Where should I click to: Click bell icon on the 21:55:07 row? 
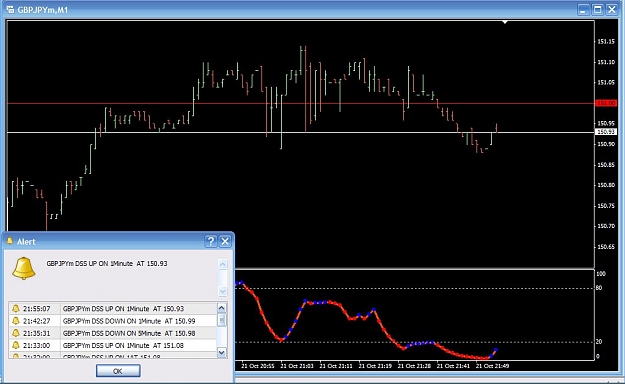pyautogui.click(x=16, y=309)
